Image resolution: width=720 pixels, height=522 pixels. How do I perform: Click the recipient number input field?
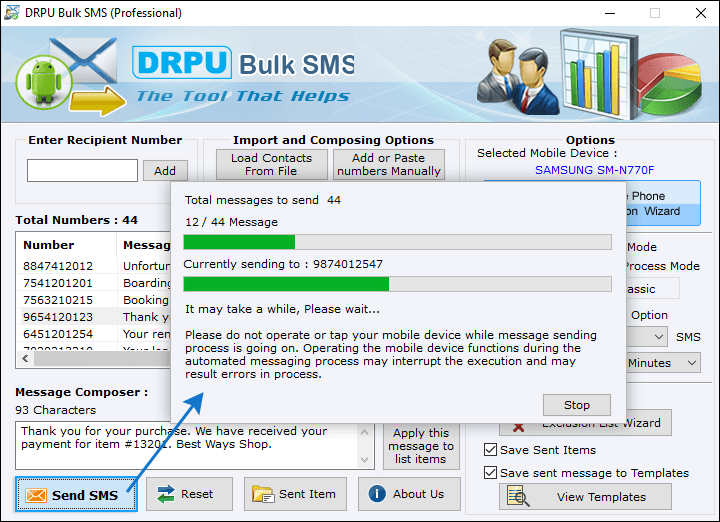coord(82,170)
